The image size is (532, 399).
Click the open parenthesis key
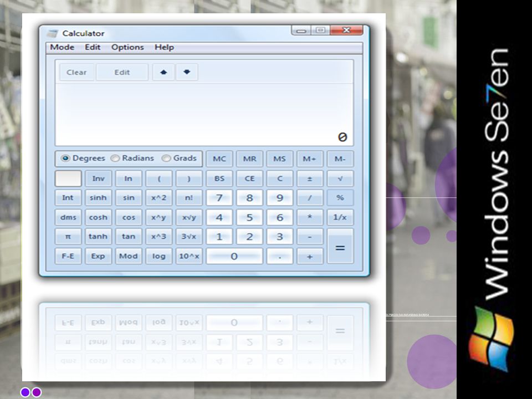[x=159, y=178]
